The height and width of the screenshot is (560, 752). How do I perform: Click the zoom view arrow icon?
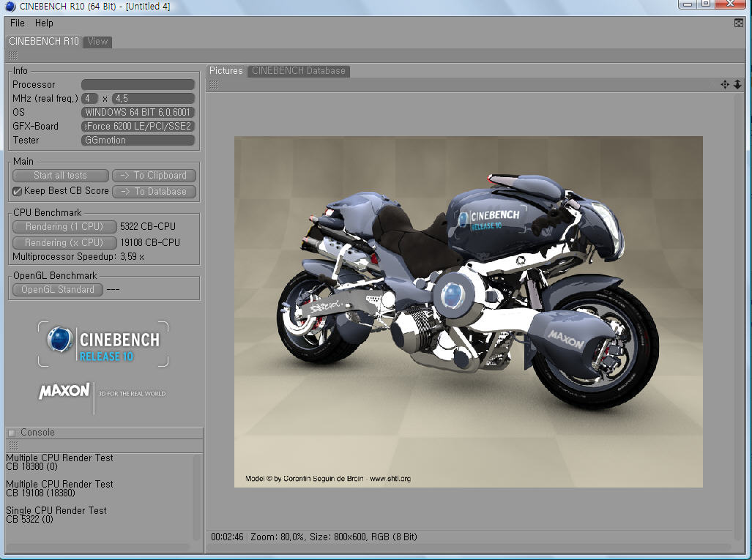(x=737, y=84)
